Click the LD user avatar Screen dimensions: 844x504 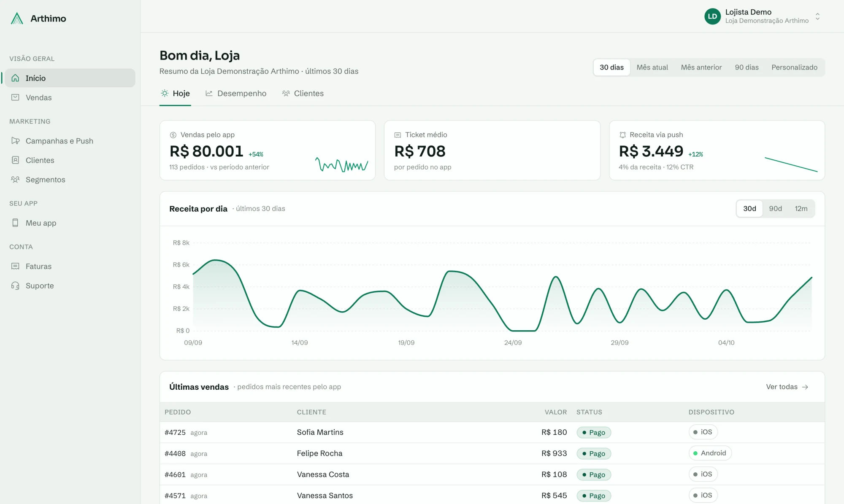click(712, 16)
